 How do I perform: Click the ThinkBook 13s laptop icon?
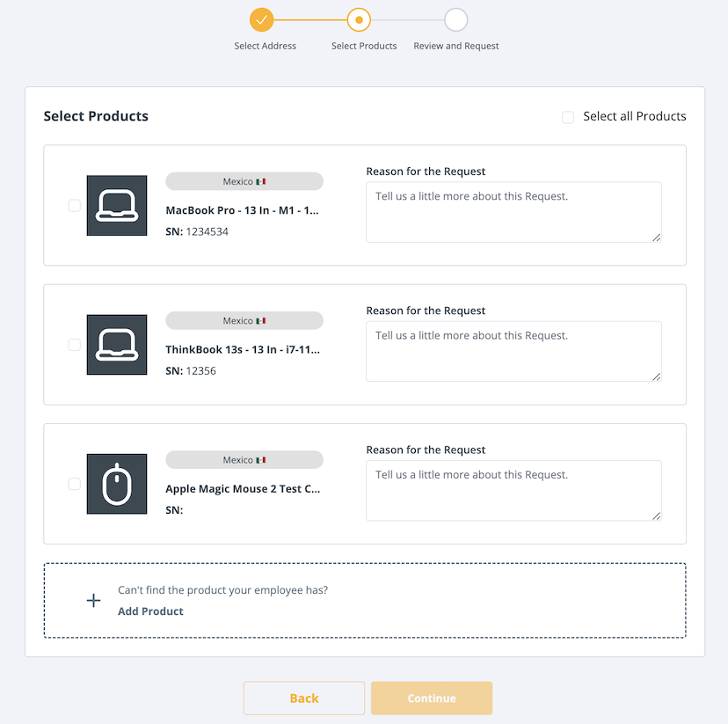117,344
